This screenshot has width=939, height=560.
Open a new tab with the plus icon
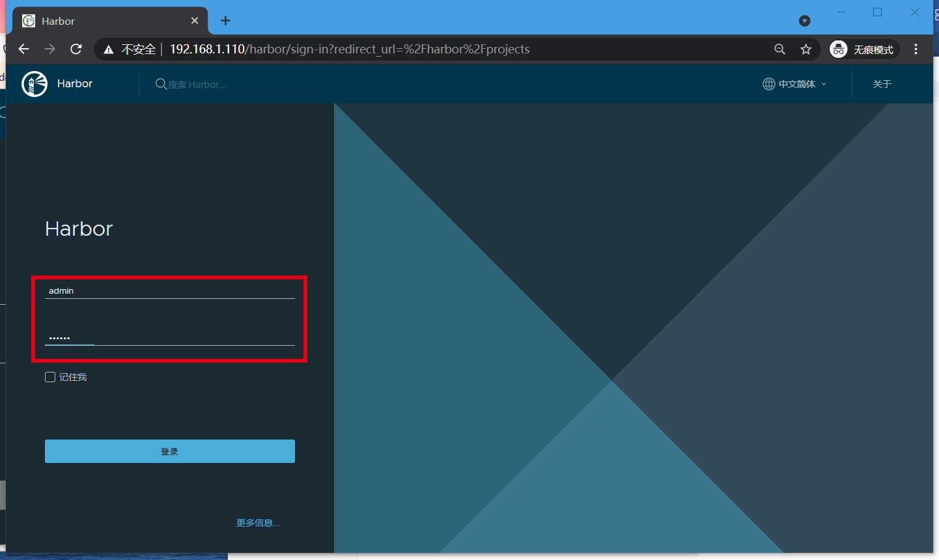(x=225, y=21)
